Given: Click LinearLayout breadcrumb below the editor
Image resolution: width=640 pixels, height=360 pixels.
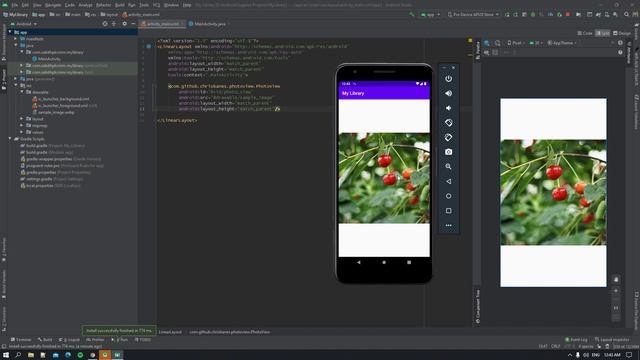Looking at the screenshot, I should pyautogui.click(x=170, y=332).
